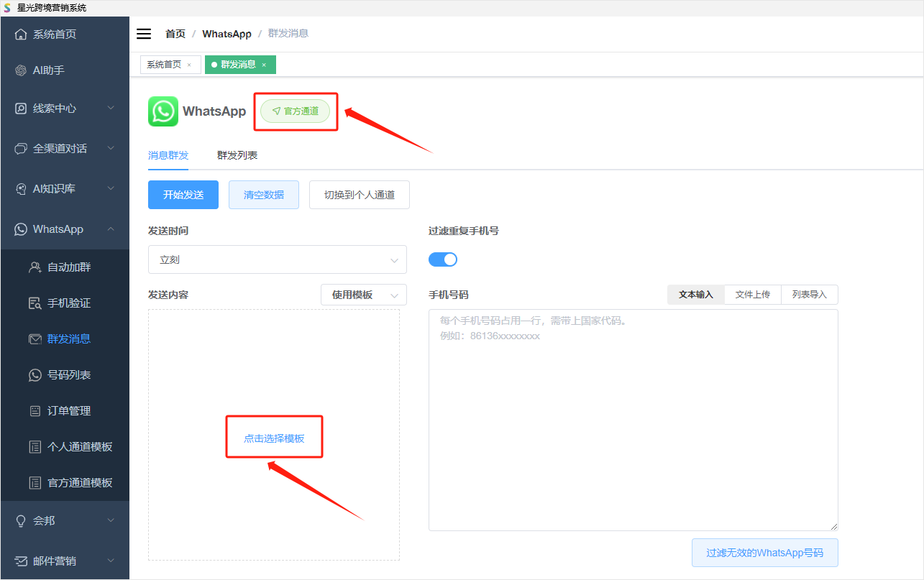
Task: Select the 文本输入 phone input mode
Action: tap(696, 295)
